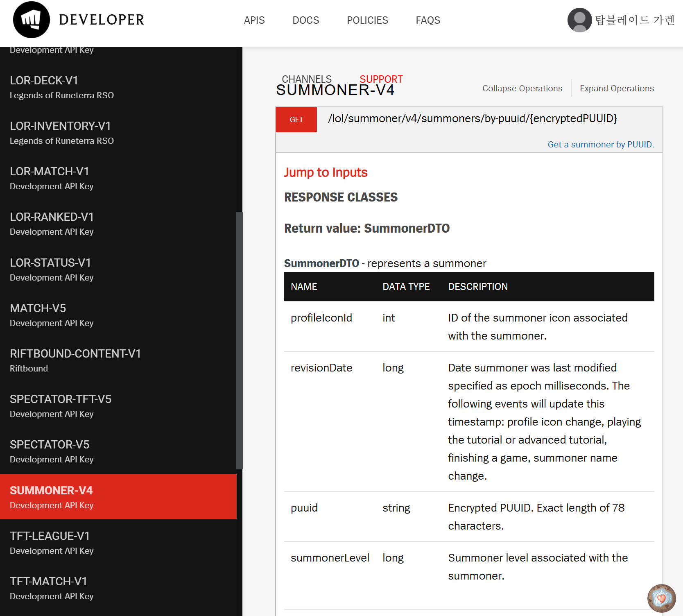Click the 'puuid' table cell

pyautogui.click(x=304, y=508)
